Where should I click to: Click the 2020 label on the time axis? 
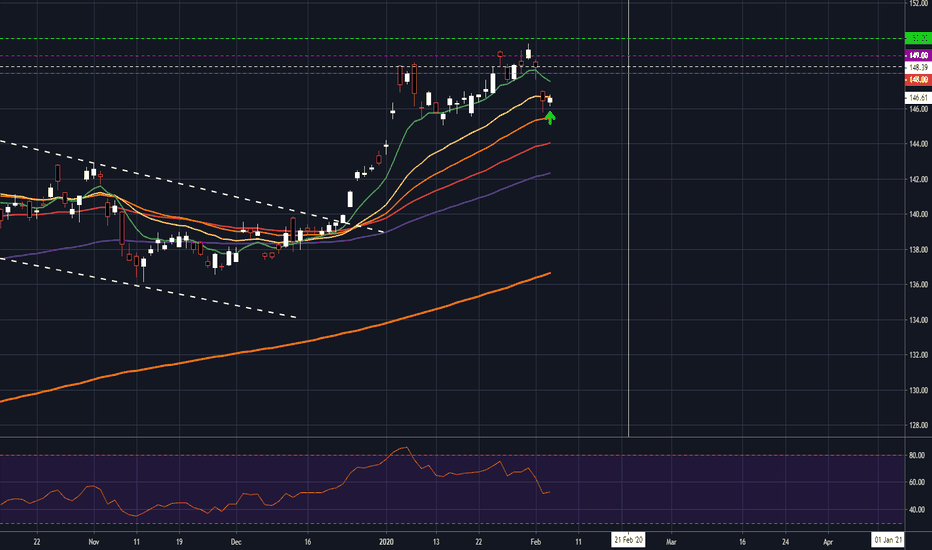click(386, 542)
